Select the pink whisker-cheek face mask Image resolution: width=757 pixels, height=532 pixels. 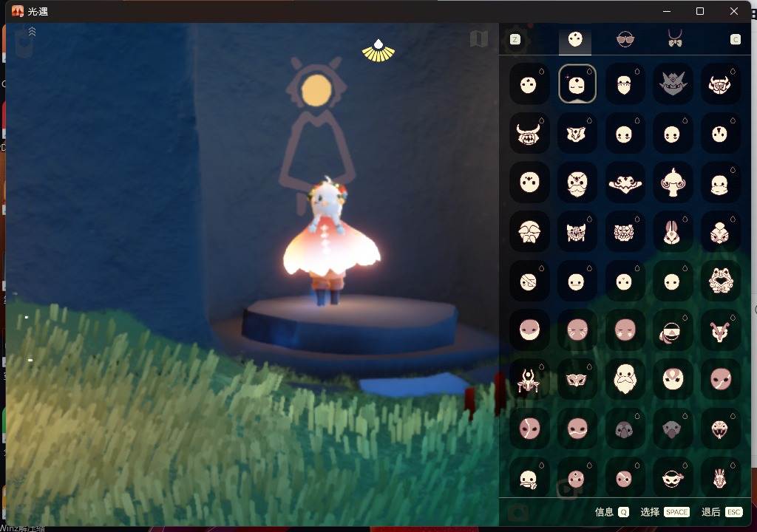coord(577,331)
